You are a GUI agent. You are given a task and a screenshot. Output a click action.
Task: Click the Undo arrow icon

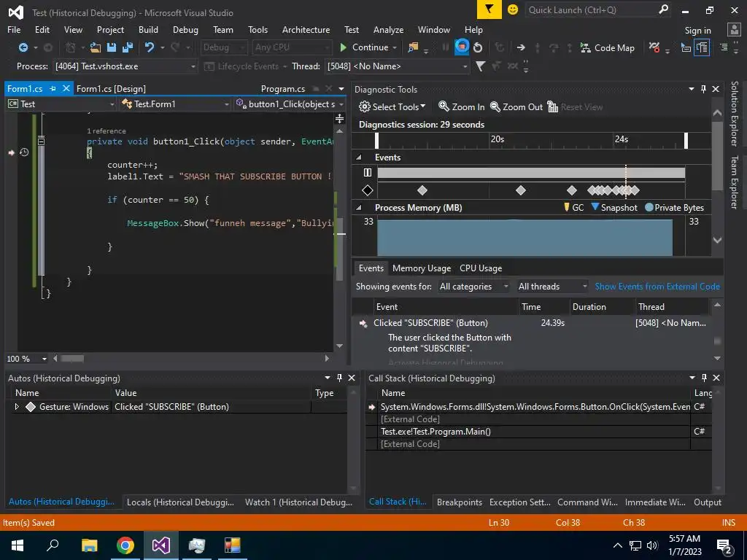[x=149, y=47]
